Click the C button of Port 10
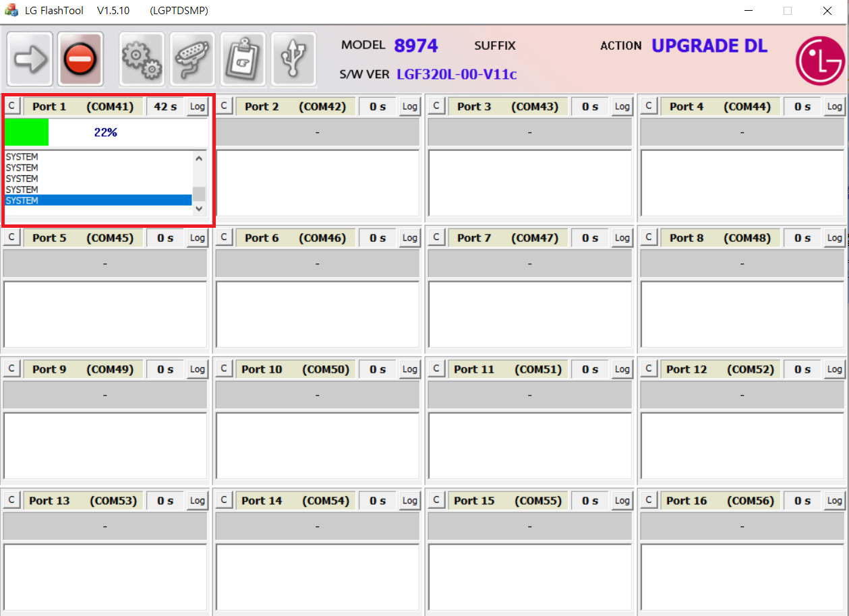The image size is (849, 616). tap(224, 369)
